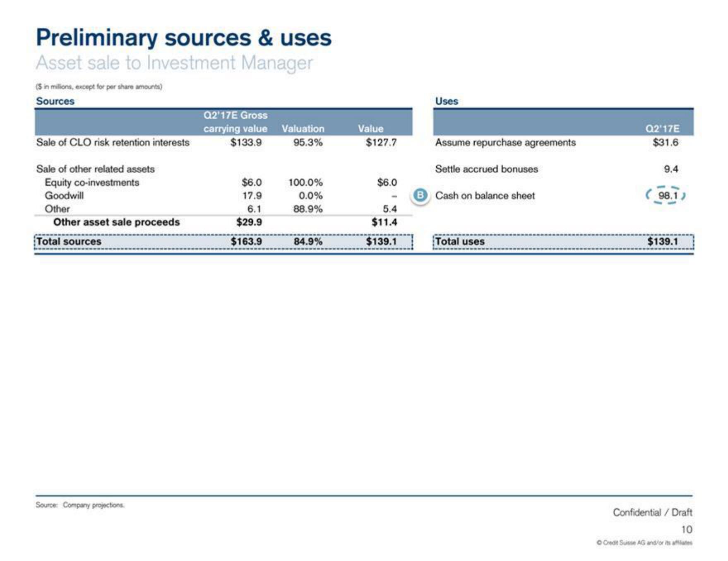The width and height of the screenshot is (728, 561).
Task: Click the 'Total uses' row label
Action: [x=460, y=242]
